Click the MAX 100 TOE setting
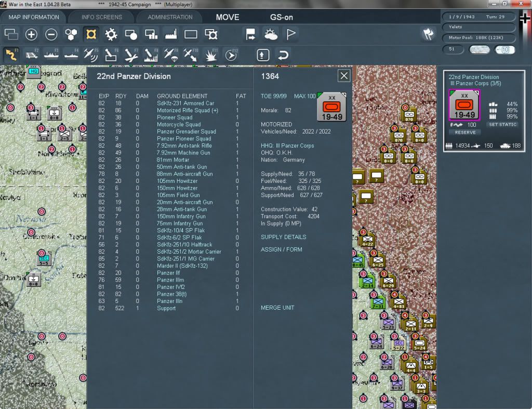This screenshot has height=409, width=532. pos(304,96)
